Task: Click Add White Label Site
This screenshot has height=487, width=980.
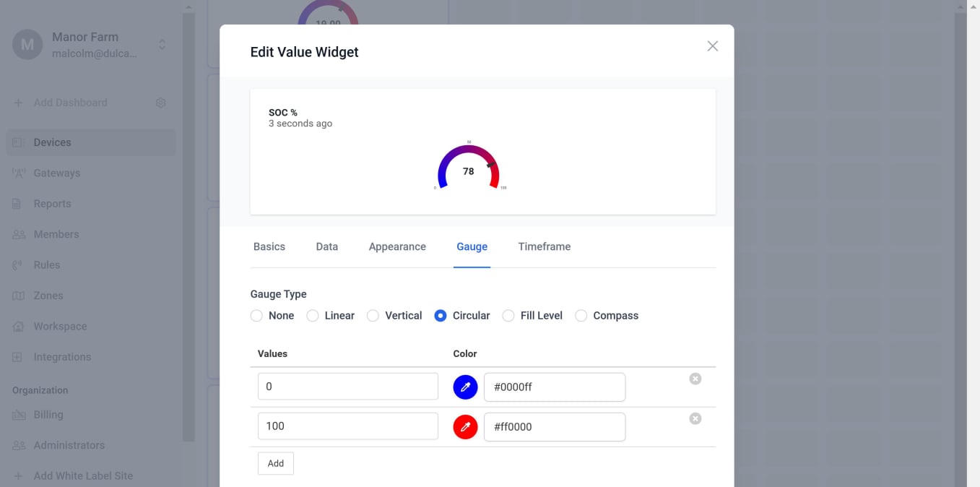Action: click(83, 475)
